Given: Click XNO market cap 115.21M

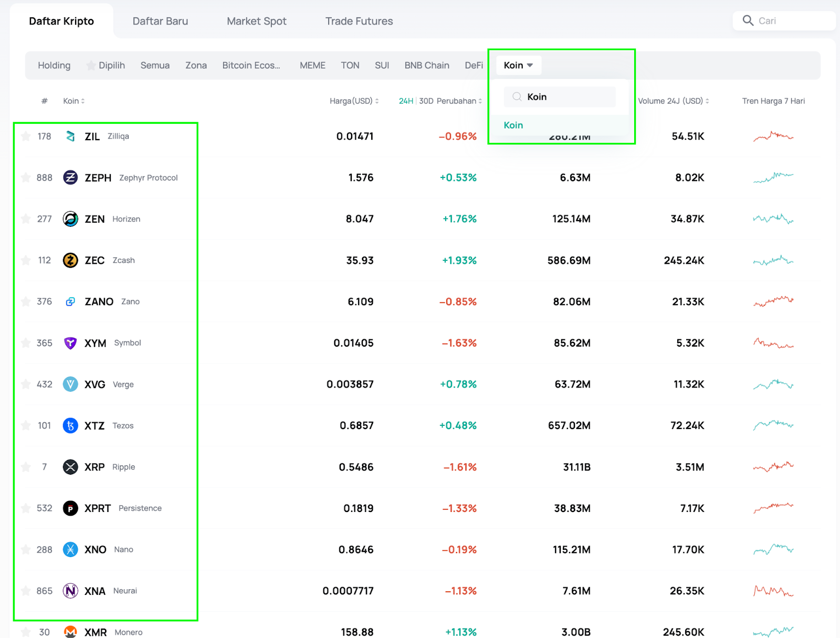Looking at the screenshot, I should tap(572, 549).
